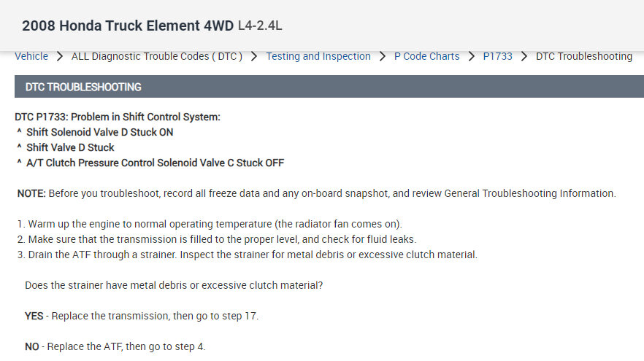Screen dimensions: 644x361
Task: Select the DTC Troubleshooting breadcrumb item
Action: pyautogui.click(x=583, y=56)
